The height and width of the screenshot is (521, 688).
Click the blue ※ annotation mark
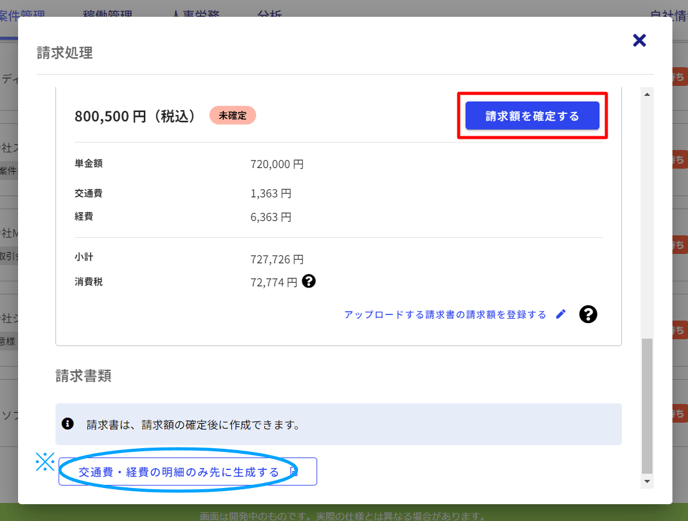coord(45,461)
